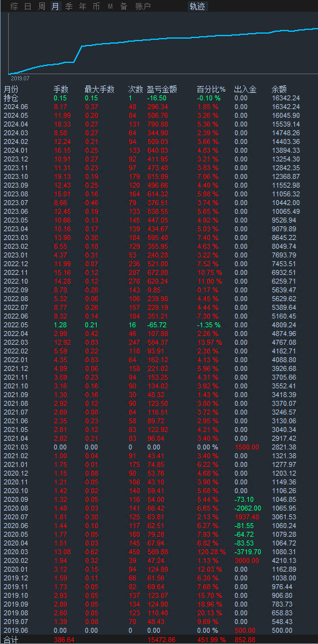Select the -2062.00 withdrawal value
The width and height of the screenshot is (318, 644).
click(x=248, y=507)
